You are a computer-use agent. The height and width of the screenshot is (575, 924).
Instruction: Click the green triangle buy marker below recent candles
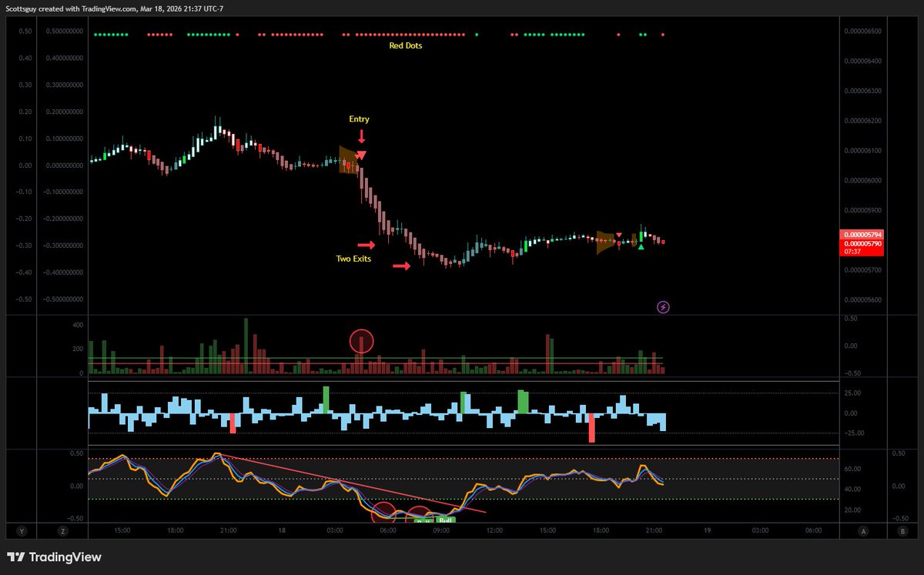pos(641,249)
